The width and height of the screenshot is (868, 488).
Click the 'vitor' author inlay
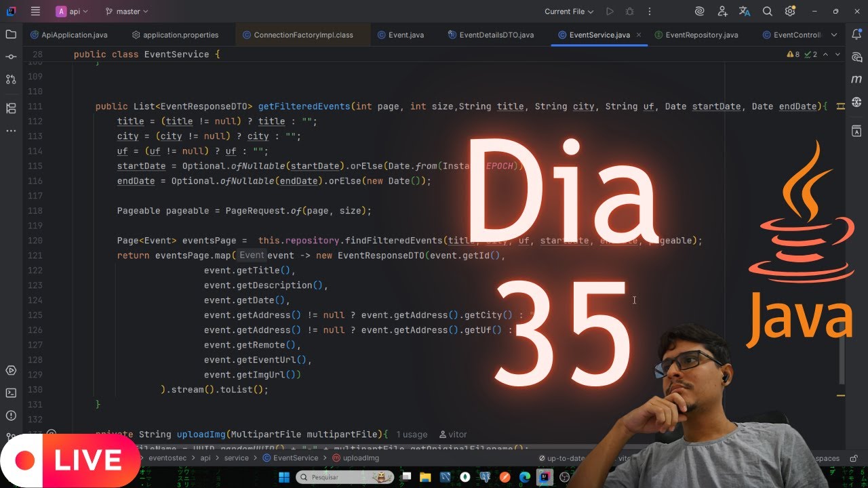click(453, 434)
